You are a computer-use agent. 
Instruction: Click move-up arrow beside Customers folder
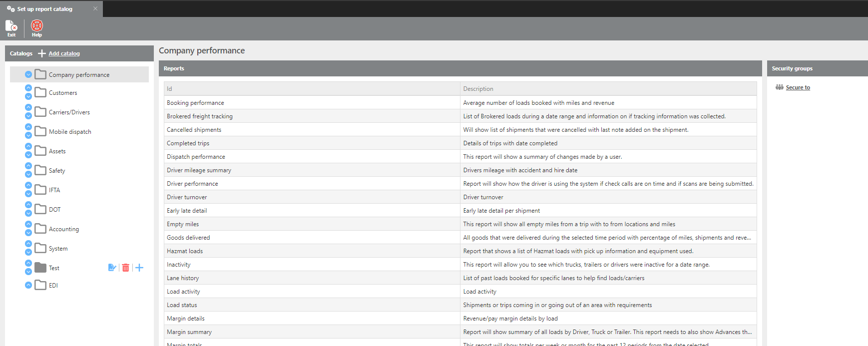click(28, 88)
